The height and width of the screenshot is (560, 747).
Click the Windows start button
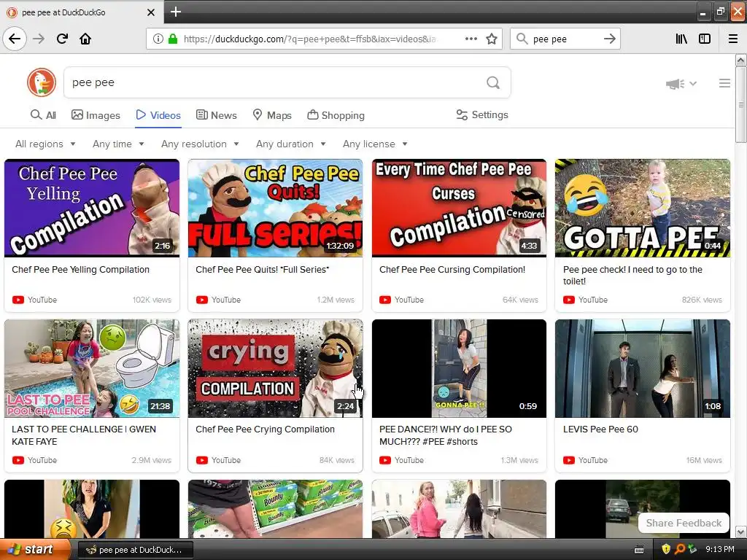[34, 550]
